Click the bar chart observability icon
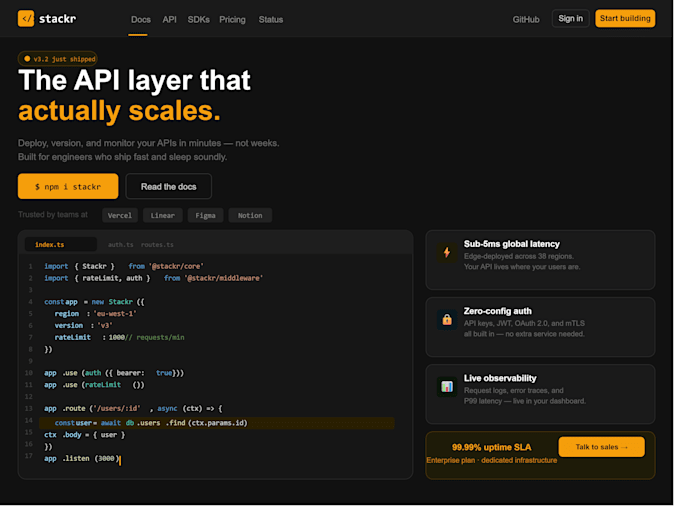The height and width of the screenshot is (512, 680). (x=447, y=386)
